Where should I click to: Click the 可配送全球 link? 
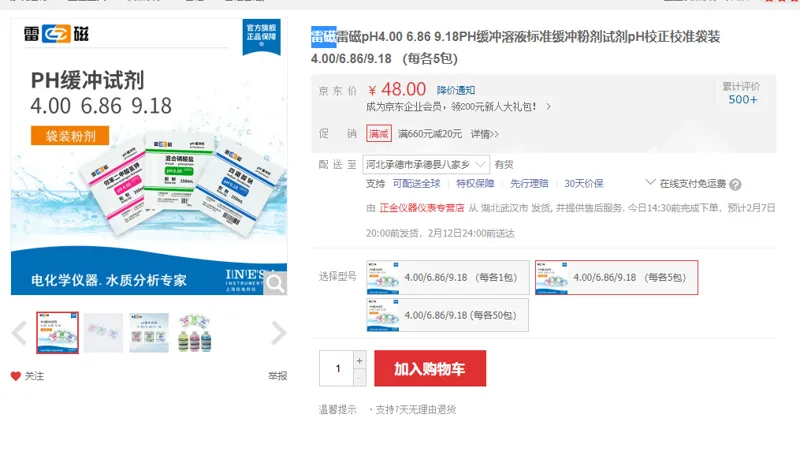pos(416,184)
